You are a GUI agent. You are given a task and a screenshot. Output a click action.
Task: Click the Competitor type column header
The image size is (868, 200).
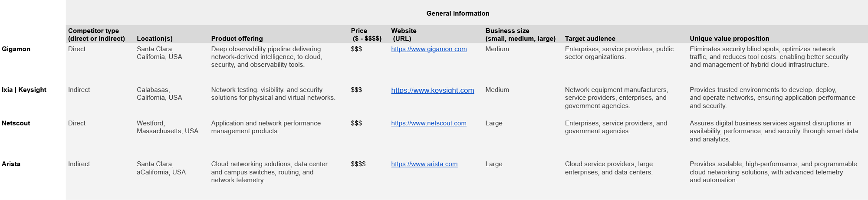(96, 35)
